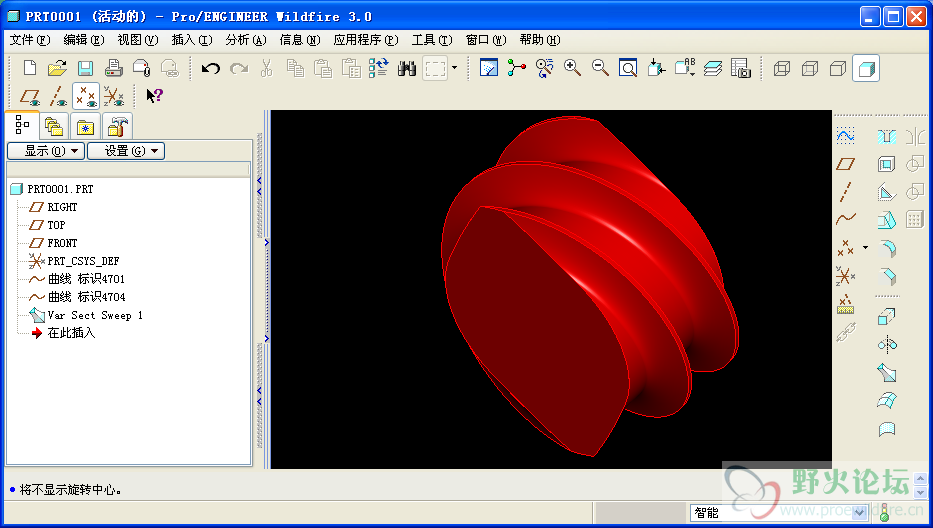Image resolution: width=933 pixels, height=528 pixels.
Task: Select the Variable Section Sweep tool
Action: click(887, 373)
